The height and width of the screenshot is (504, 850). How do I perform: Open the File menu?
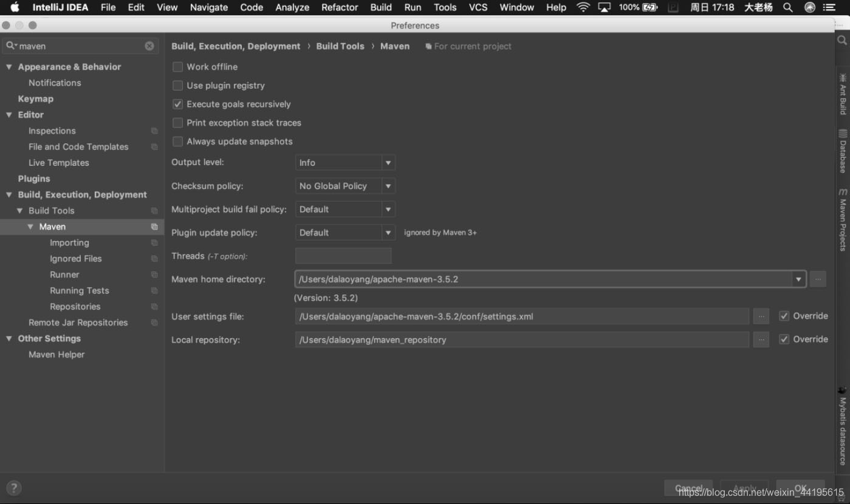pos(108,7)
